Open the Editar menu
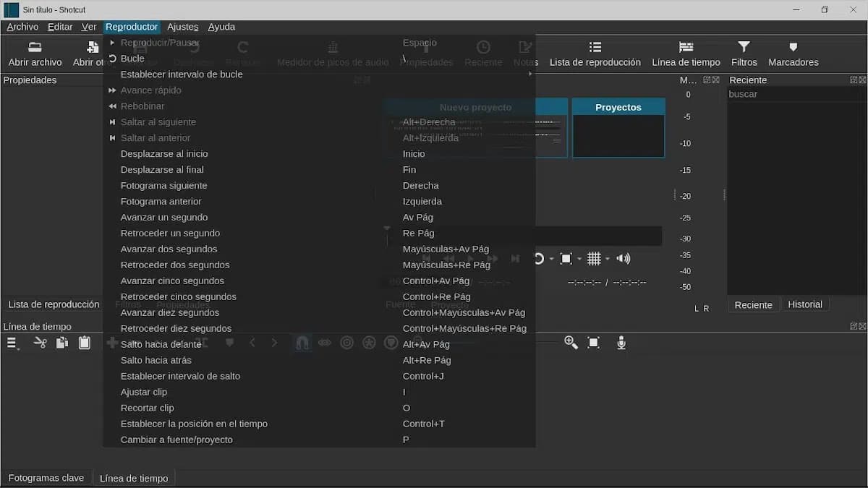Screen dimensions: 868x488 (x=60, y=27)
